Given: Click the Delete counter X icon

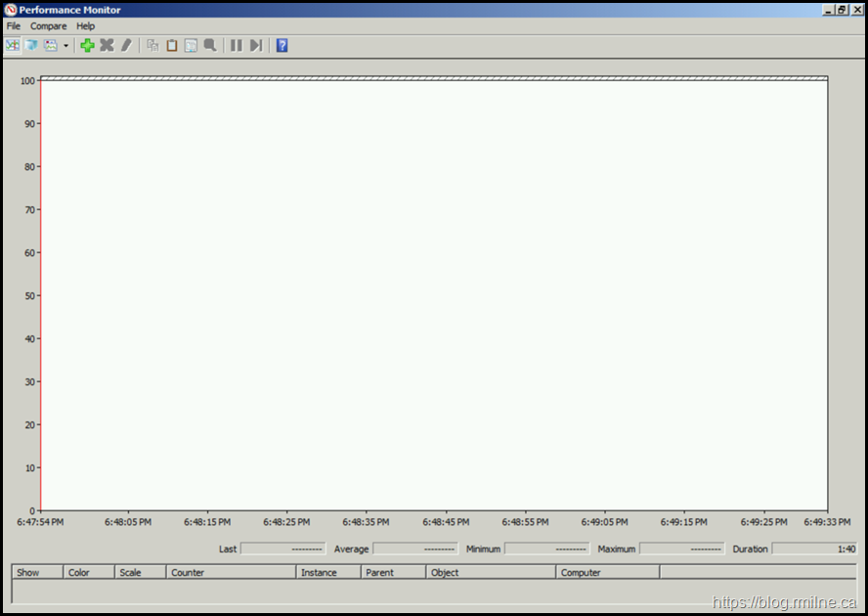Looking at the screenshot, I should click(107, 45).
